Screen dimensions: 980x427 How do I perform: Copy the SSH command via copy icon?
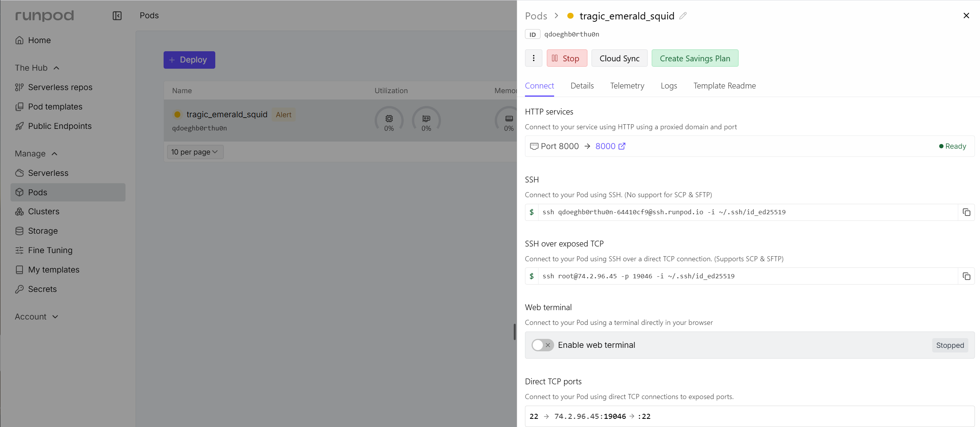[966, 212]
